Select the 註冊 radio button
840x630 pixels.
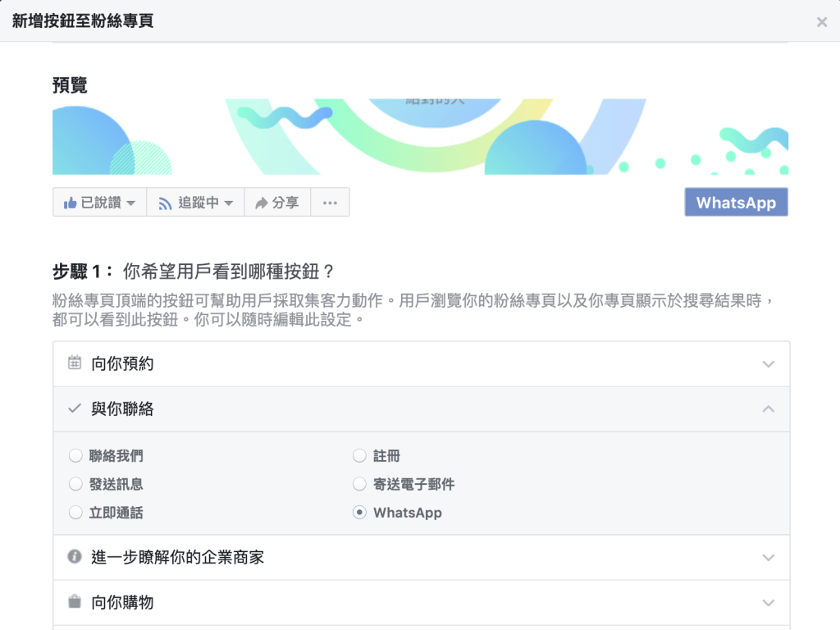point(359,456)
